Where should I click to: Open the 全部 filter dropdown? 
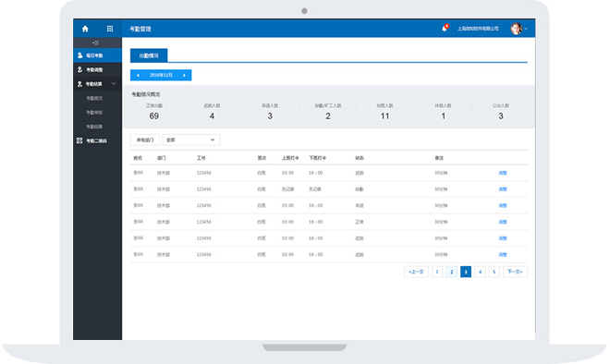[x=191, y=140]
